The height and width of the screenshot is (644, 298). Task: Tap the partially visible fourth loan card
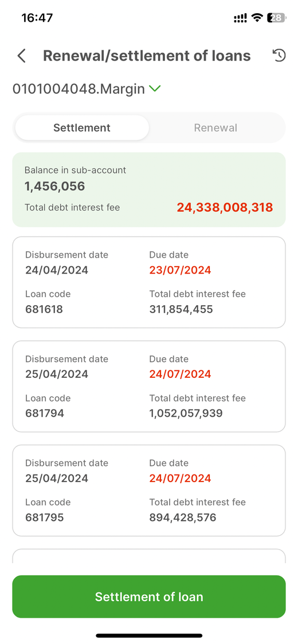point(149,556)
